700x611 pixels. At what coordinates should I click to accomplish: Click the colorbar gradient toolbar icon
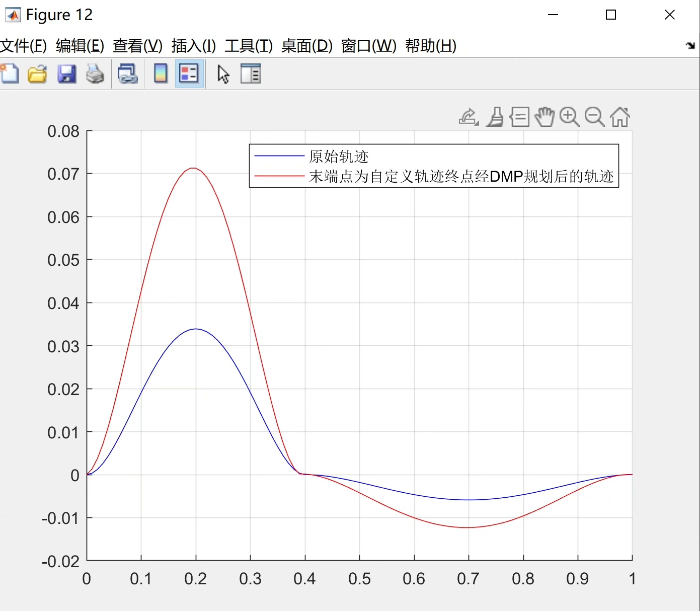coord(160,73)
